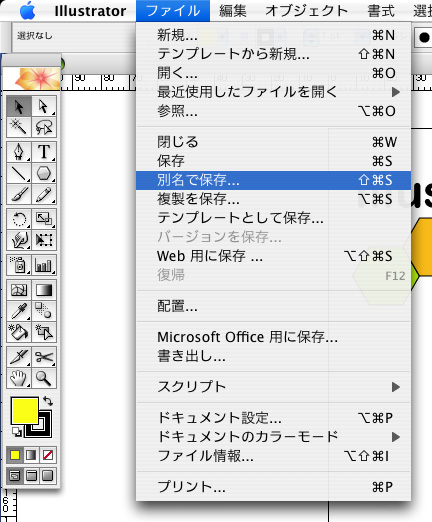This screenshot has width=432, height=522.
Task: Choose Web 用に保存 ... menu item
Action: click(273, 256)
